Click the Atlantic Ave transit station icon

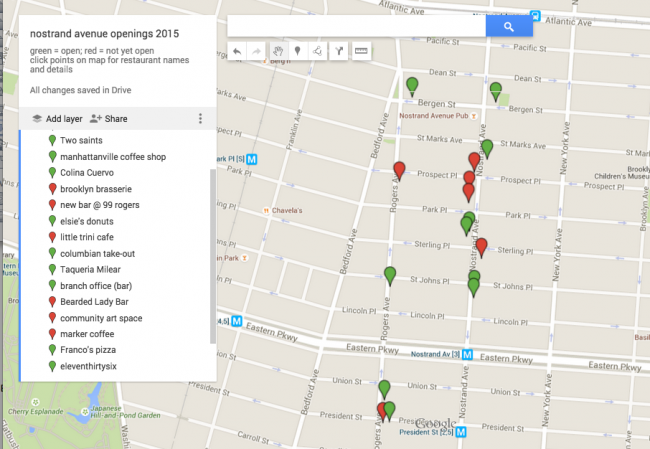[536, 16]
